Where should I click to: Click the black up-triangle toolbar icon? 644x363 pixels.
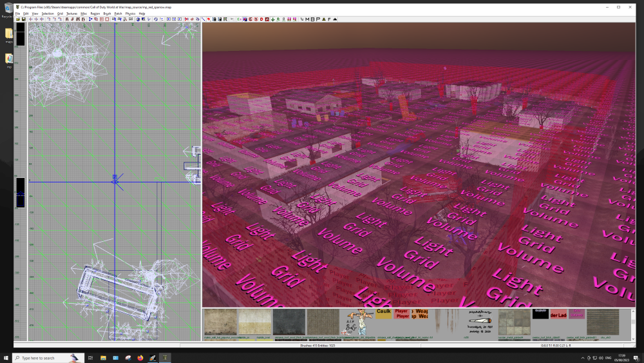[335, 19]
